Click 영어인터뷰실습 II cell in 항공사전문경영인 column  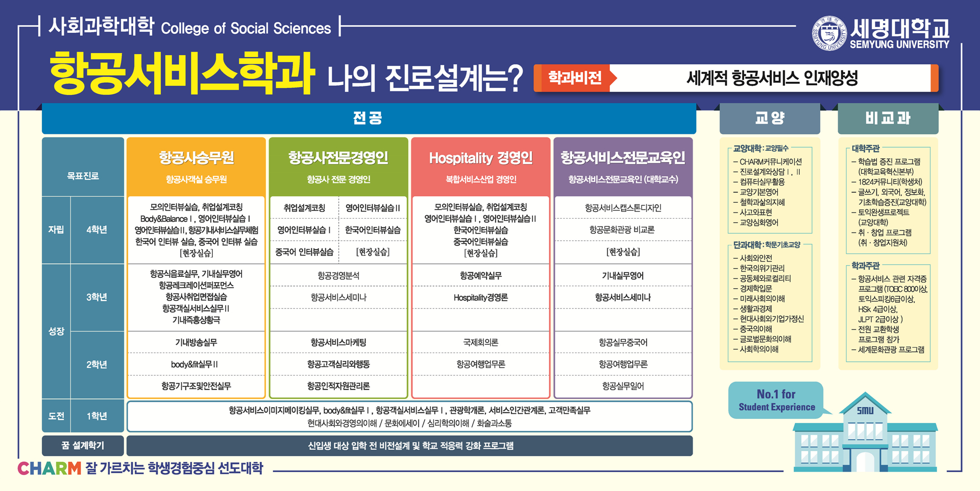tap(373, 208)
